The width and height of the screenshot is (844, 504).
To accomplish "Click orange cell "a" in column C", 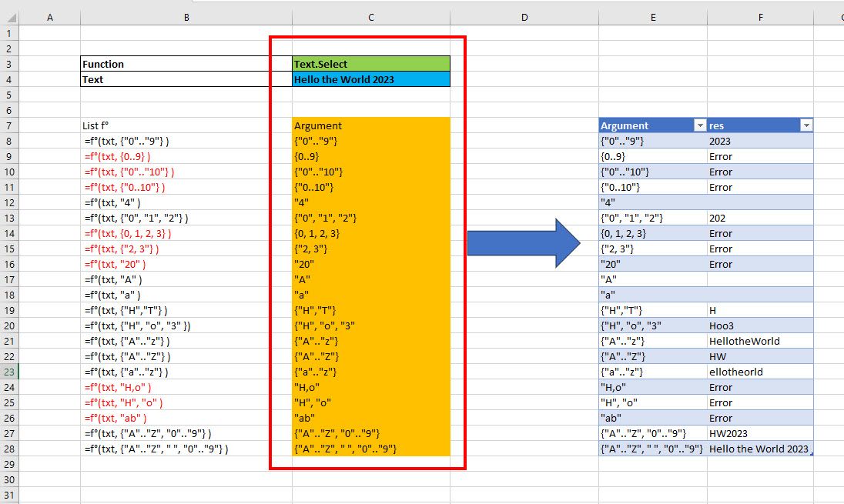I will point(371,295).
